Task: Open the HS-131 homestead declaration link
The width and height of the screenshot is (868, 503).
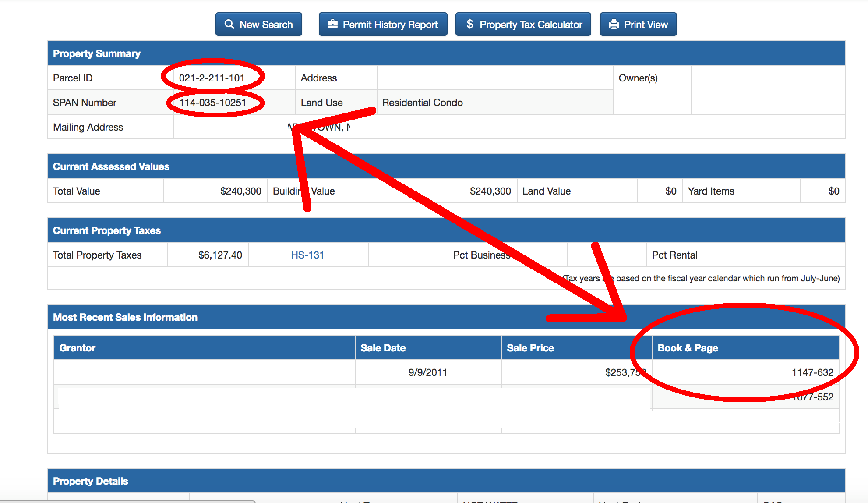Action: point(307,255)
